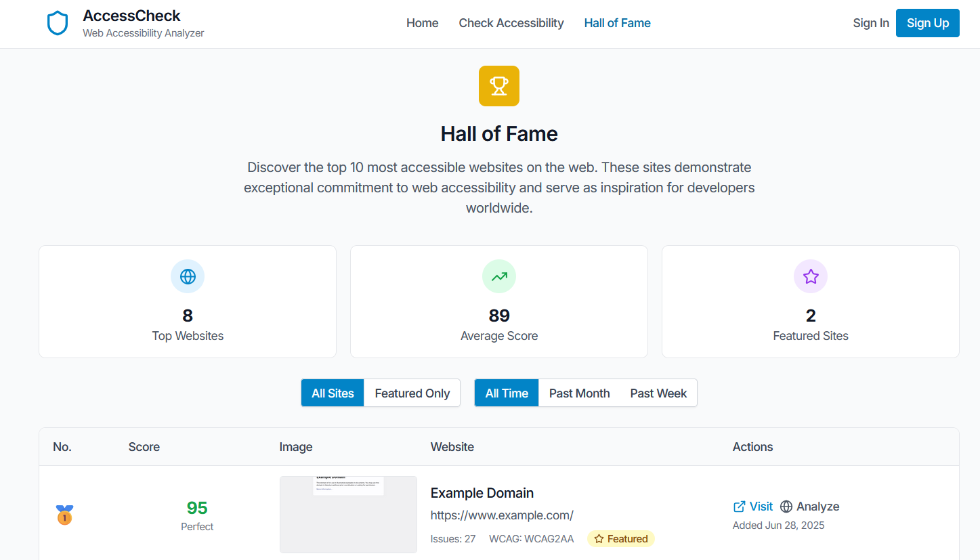Click the Sign In link
Viewport: 980px width, 560px height.
pos(871,23)
